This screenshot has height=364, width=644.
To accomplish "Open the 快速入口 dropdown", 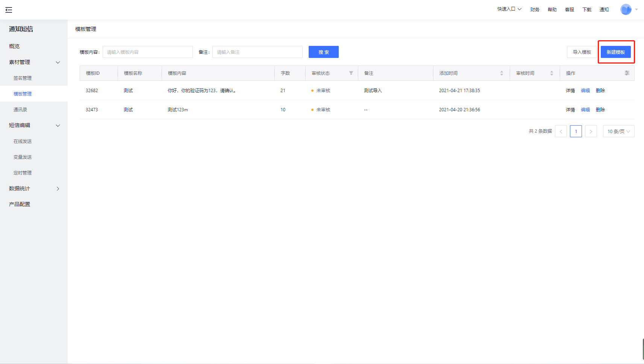I will point(509,9).
